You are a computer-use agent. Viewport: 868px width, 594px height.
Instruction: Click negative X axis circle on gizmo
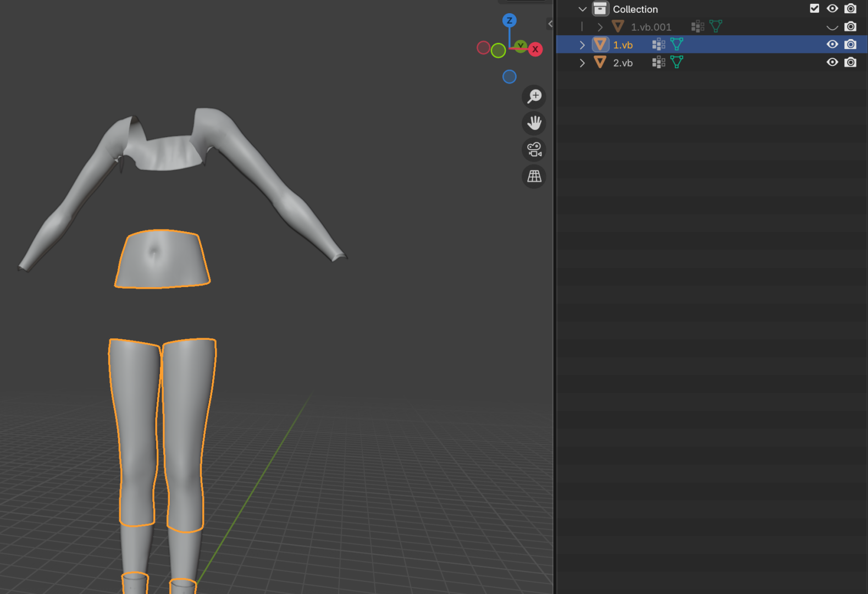click(483, 48)
